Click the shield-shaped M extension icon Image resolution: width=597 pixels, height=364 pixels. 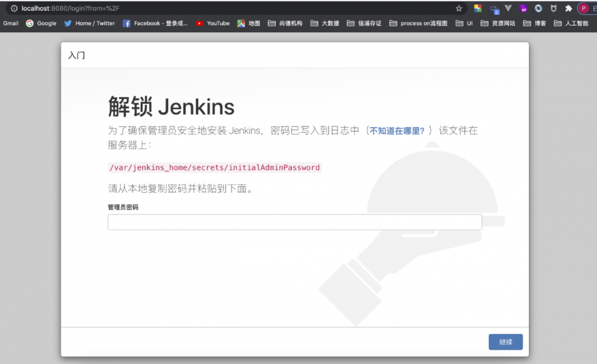click(x=553, y=9)
